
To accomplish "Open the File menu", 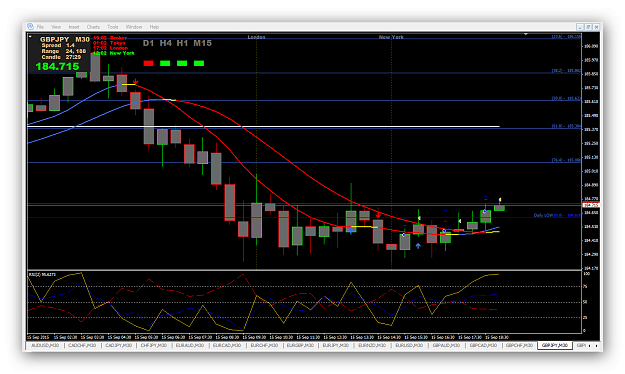I will [x=40, y=27].
